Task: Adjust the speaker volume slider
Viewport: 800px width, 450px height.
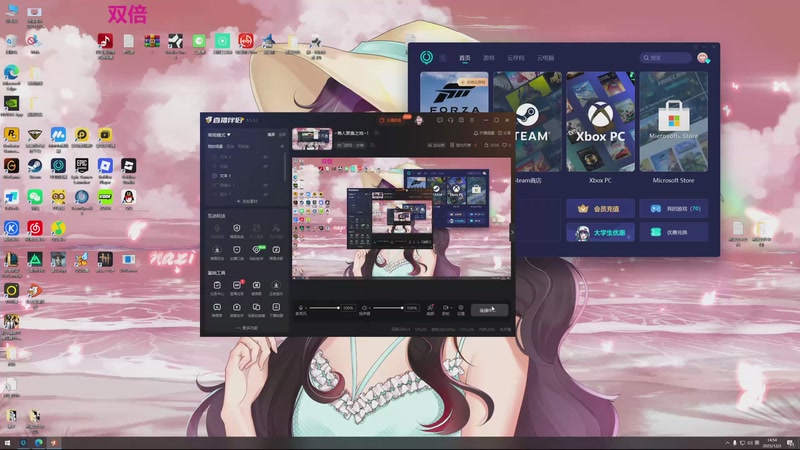Action: (x=388, y=308)
